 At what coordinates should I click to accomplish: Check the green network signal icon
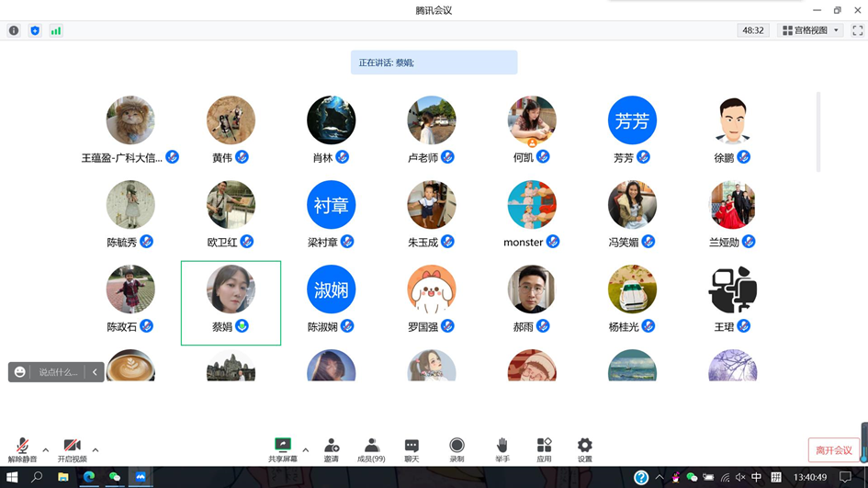56,30
